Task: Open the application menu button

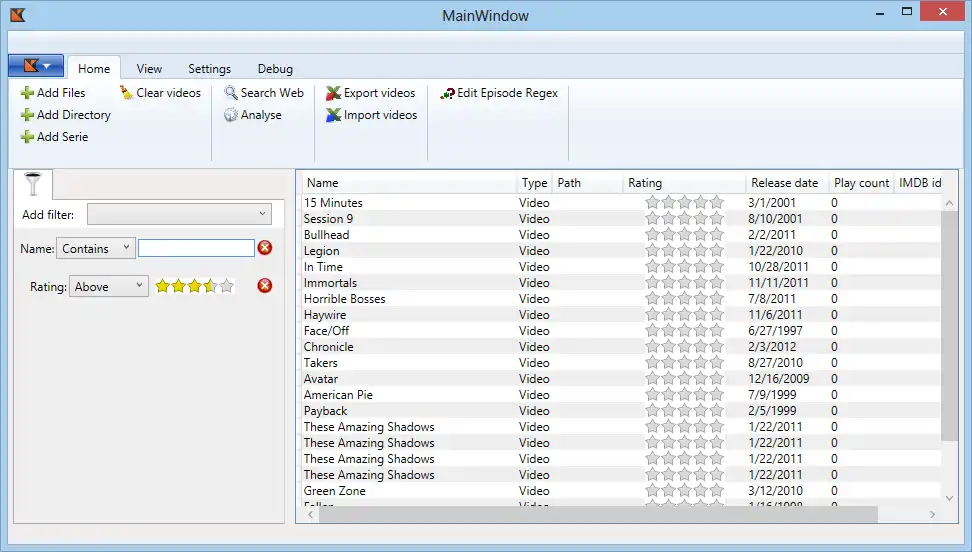Action: pos(36,66)
